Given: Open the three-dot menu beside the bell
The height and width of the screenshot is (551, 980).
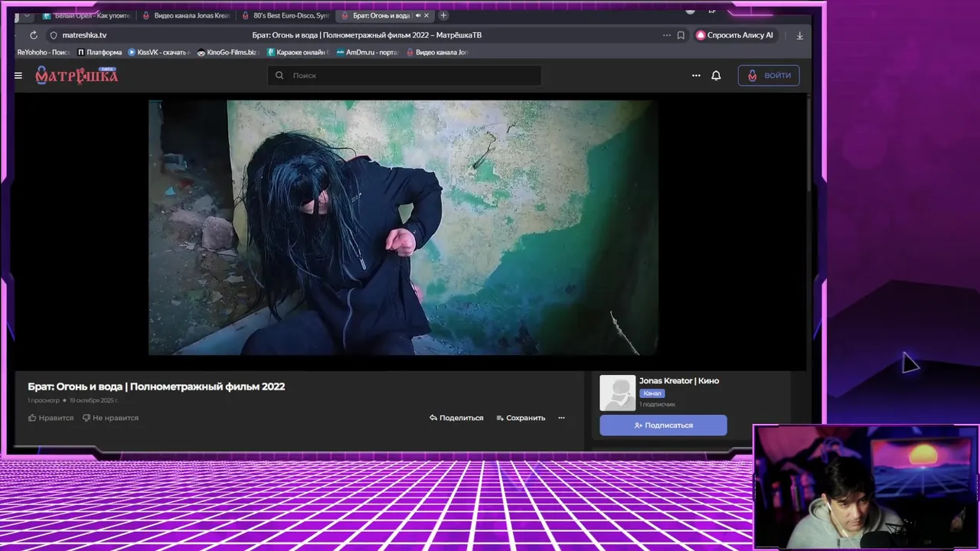Looking at the screenshot, I should click(x=696, y=76).
